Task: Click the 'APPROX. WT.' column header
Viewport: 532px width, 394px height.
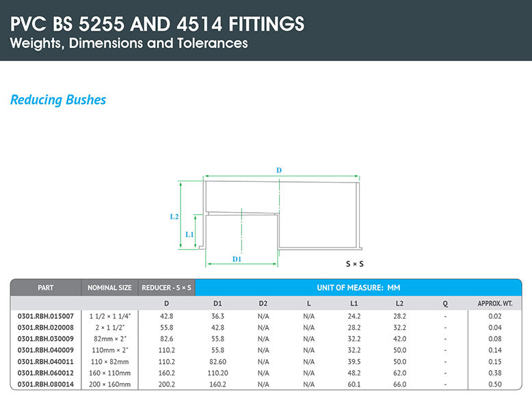Action: 495,304
